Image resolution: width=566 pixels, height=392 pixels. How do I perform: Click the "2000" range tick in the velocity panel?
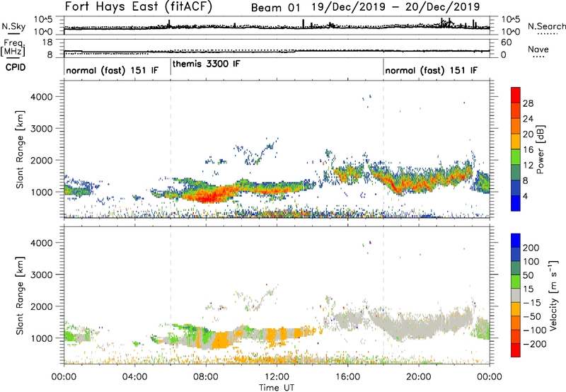[42, 306]
